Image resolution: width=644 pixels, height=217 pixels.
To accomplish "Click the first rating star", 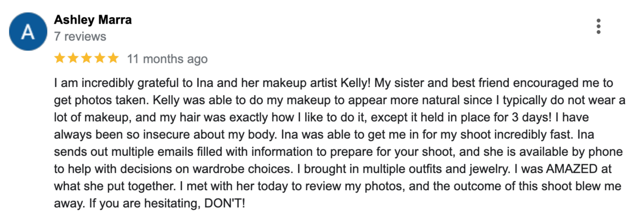I will point(60,58).
